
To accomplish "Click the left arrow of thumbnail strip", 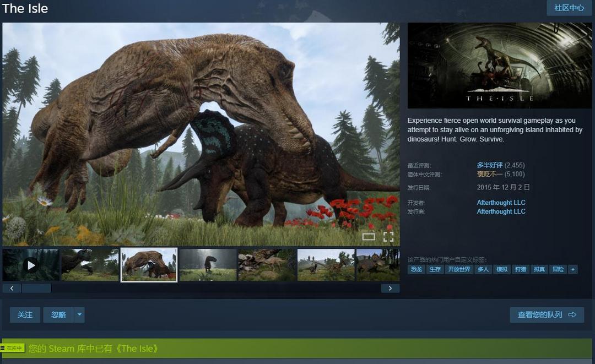I will coord(12,289).
